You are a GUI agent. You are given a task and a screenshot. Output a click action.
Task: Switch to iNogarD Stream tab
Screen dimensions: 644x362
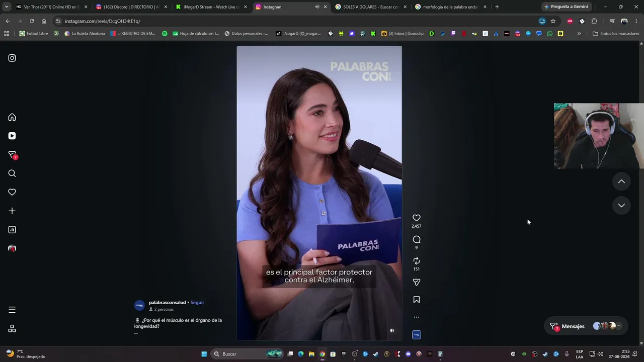pos(211,7)
